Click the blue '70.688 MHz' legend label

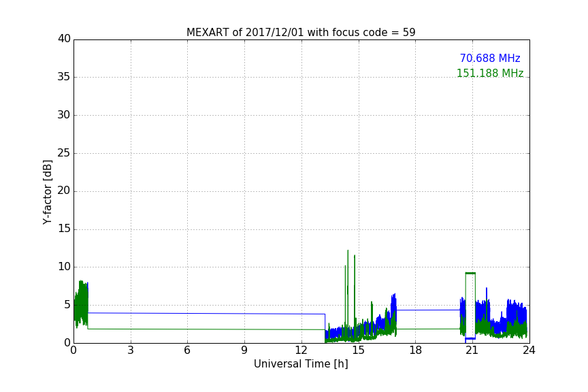[x=490, y=59]
